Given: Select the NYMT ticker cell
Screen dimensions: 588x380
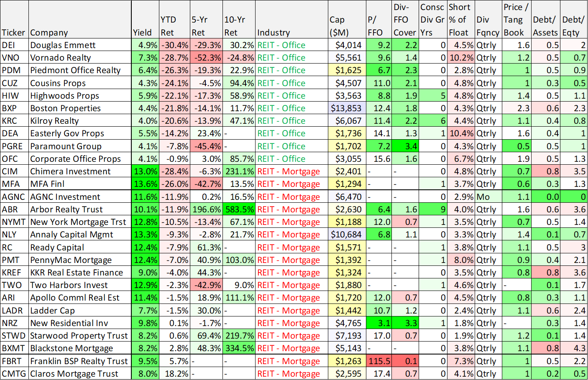Looking at the screenshot, I should pos(15,222).
